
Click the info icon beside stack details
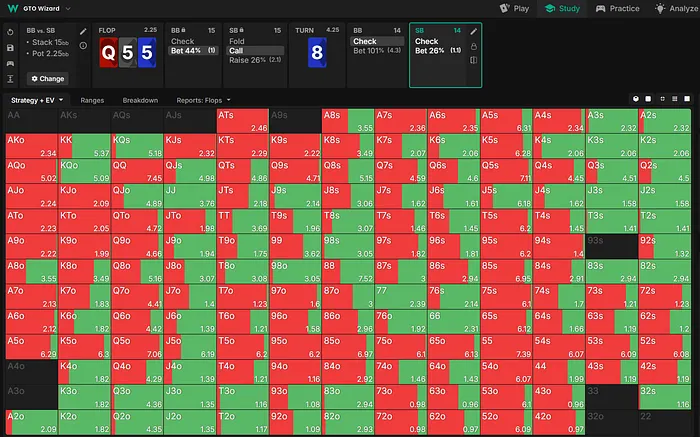83,47
